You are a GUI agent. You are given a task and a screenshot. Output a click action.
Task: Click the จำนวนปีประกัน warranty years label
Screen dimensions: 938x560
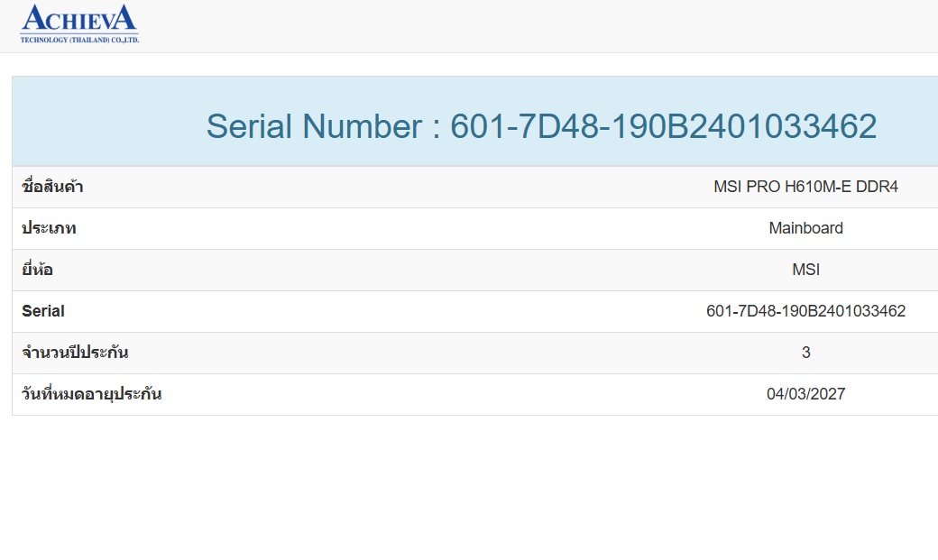75,353
